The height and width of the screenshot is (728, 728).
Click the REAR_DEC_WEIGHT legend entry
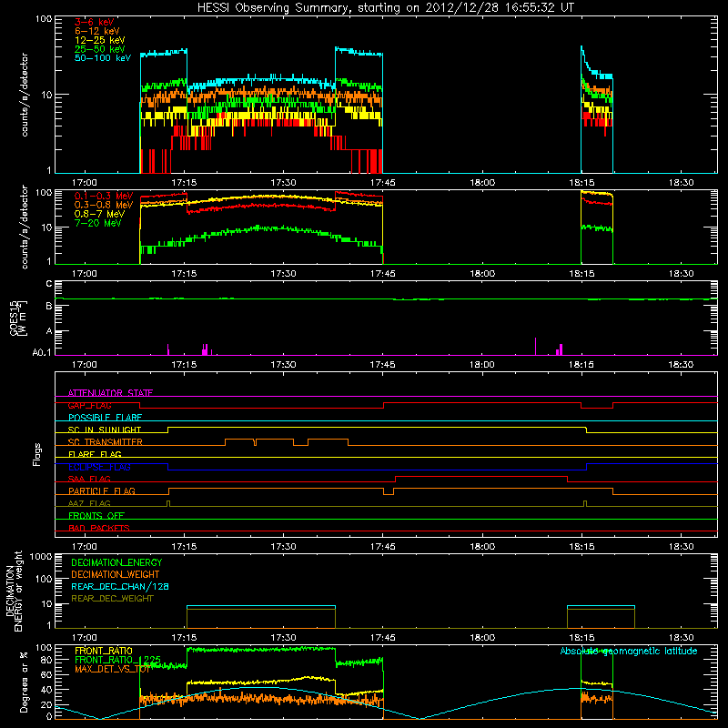[x=112, y=599]
